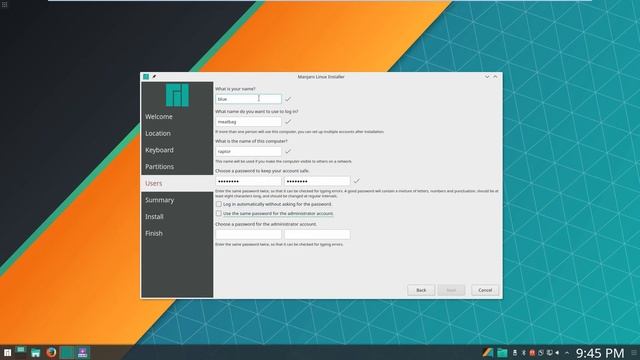Viewport: 640px width, 360px height.
Task: Focus the computer name input field
Action: 248,151
